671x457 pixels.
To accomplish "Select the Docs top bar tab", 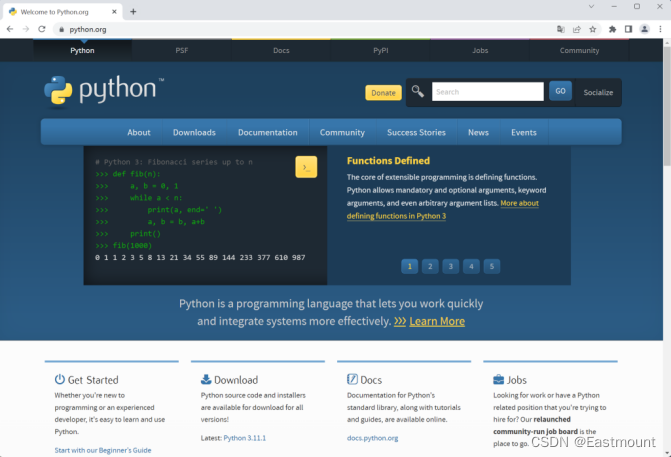I will pyautogui.click(x=281, y=50).
